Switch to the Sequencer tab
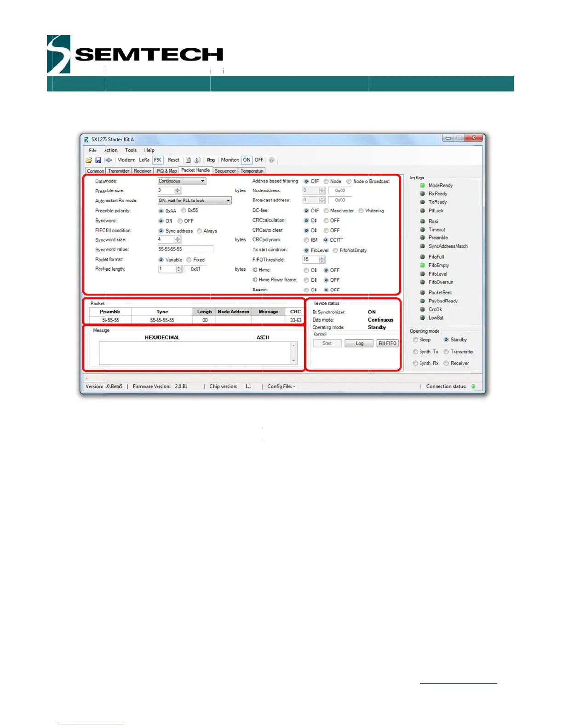The width and height of the screenshot is (563, 728). pos(225,171)
